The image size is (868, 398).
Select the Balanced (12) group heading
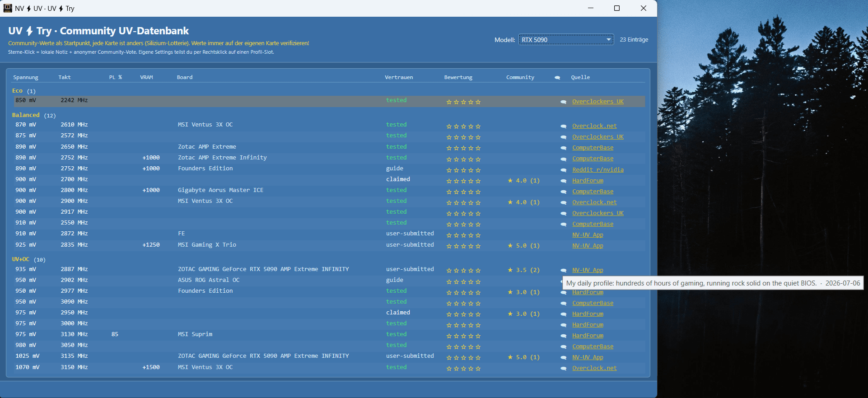(34, 115)
